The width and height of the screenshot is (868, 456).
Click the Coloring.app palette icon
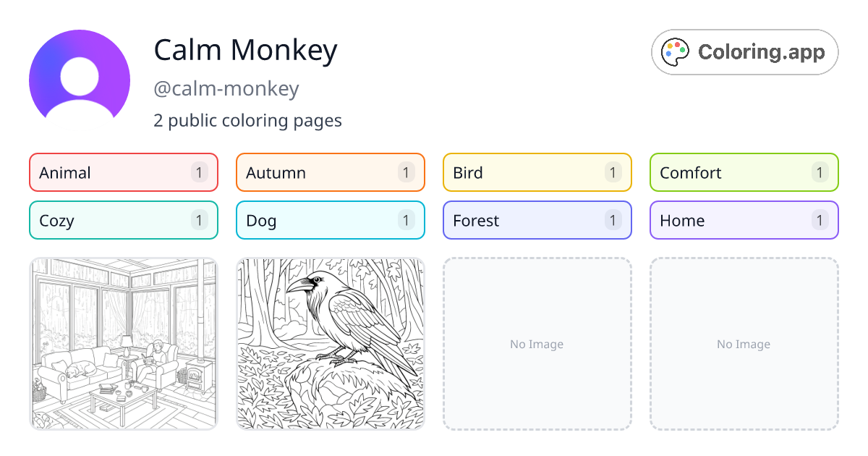point(676,51)
